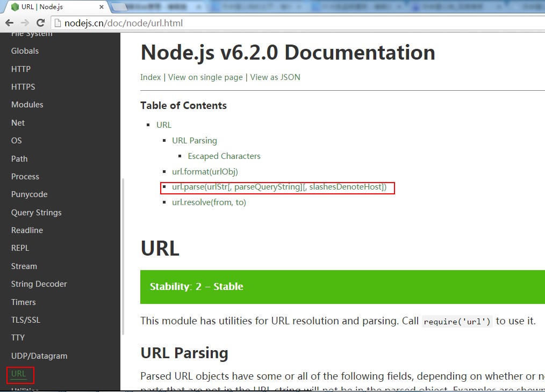The width and height of the screenshot is (545, 392).
Task: Click the sidebar vertical scrollbar
Action: click(123, 257)
